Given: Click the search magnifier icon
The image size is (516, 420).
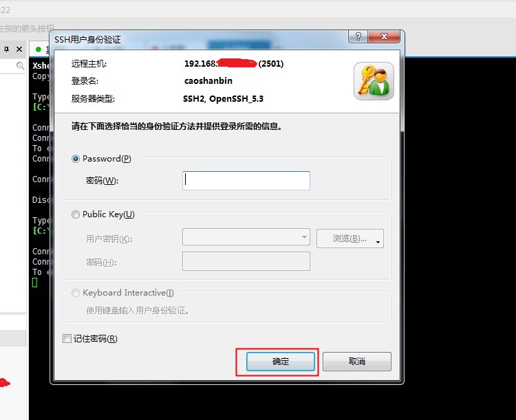Looking at the screenshot, I should pos(20,66).
